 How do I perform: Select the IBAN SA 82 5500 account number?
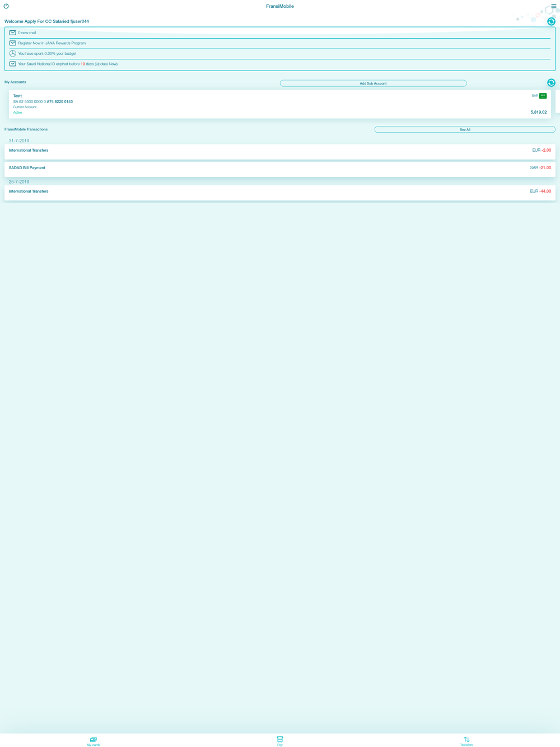(43, 102)
